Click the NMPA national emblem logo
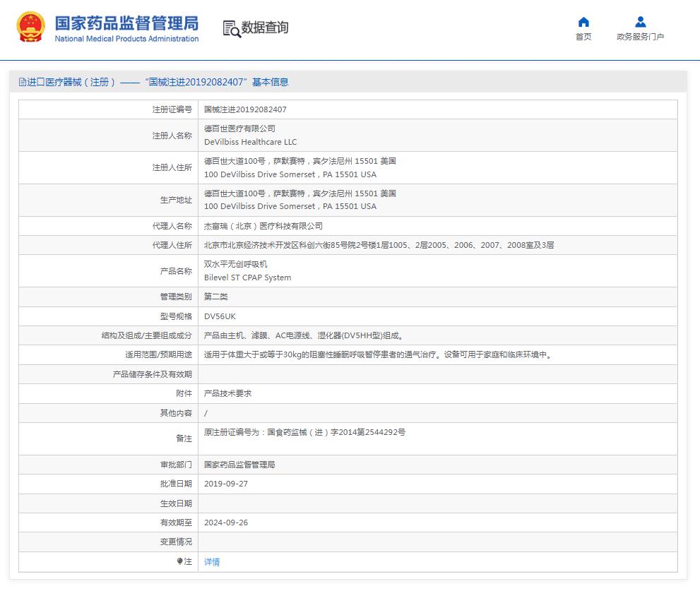Image resolution: width=700 pixels, height=591 pixels. click(x=30, y=28)
